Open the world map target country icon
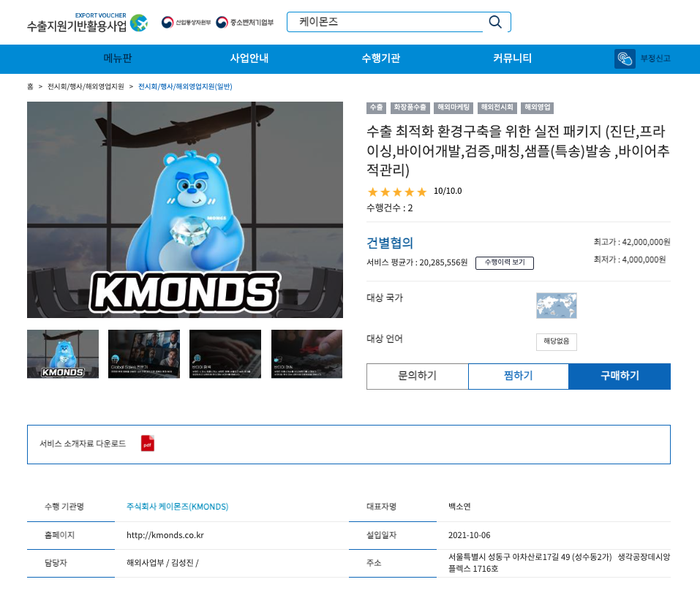This screenshot has height=601, width=700. click(556, 306)
